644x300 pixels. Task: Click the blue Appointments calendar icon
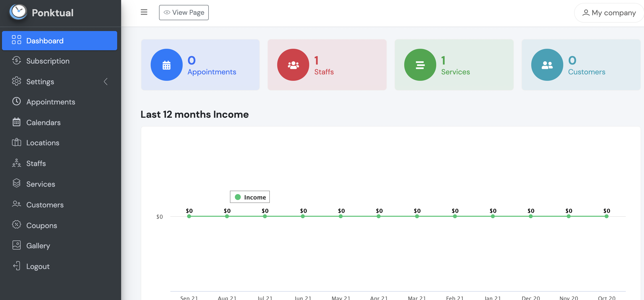(166, 65)
